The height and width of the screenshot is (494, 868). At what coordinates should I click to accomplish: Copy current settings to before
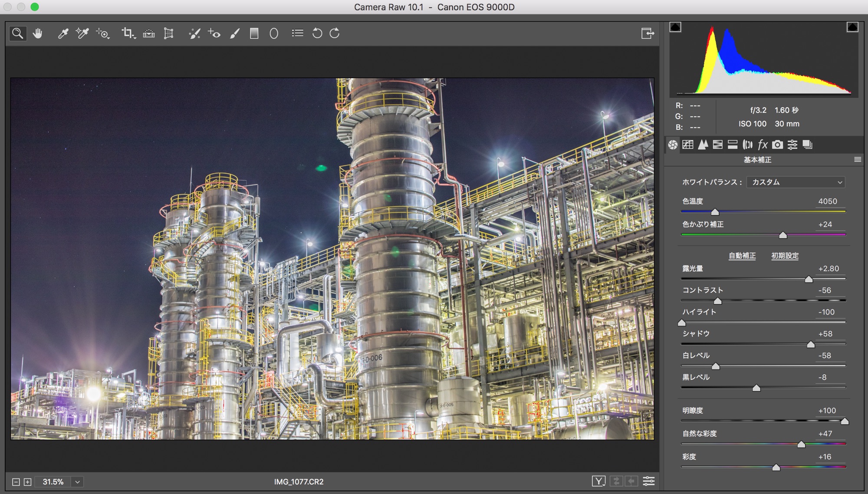pyautogui.click(x=631, y=481)
